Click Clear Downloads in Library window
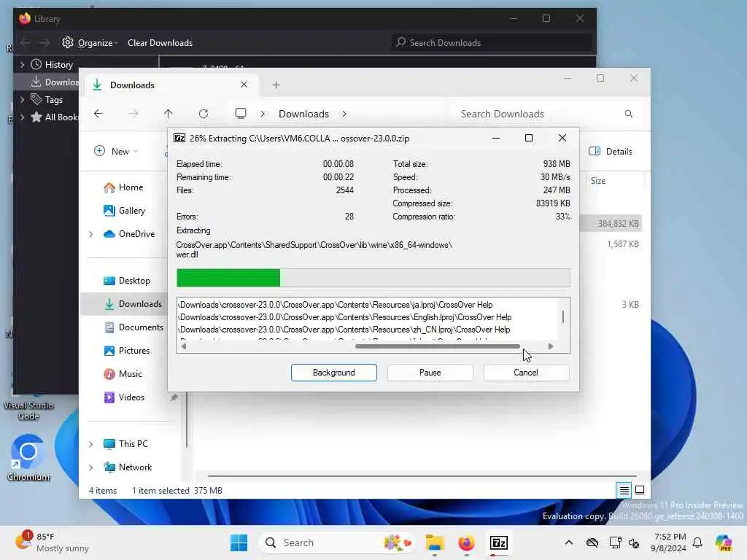Viewport: 747px width, 560px height. 160,42
